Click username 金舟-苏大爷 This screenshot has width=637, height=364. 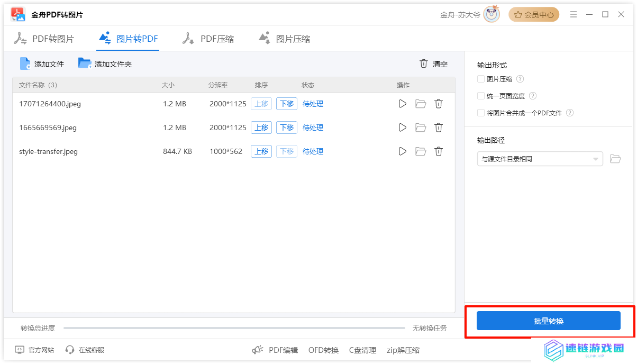coord(460,15)
